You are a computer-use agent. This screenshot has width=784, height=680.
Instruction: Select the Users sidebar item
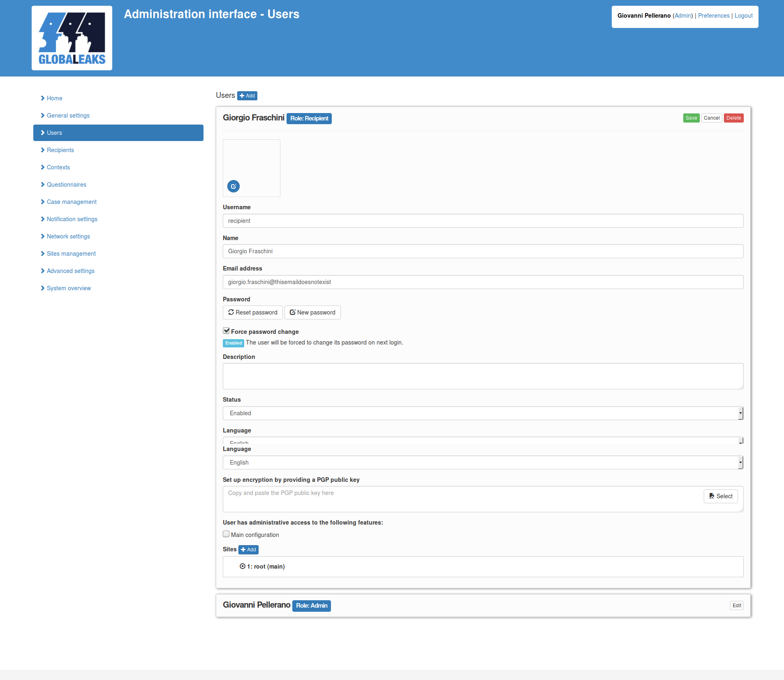point(118,133)
